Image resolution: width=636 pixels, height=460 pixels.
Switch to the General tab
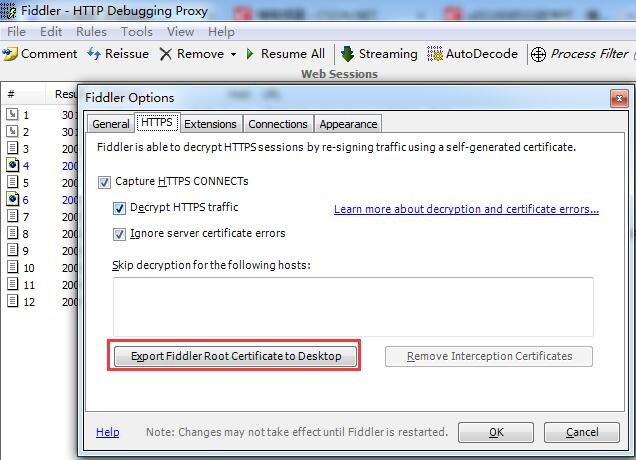[x=111, y=124]
